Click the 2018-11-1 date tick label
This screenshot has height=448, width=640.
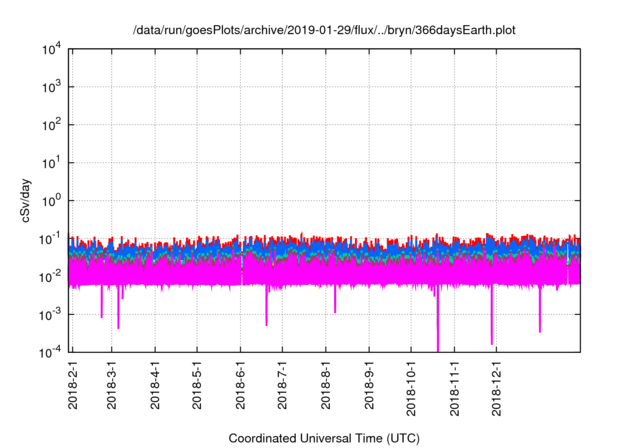[454, 391]
